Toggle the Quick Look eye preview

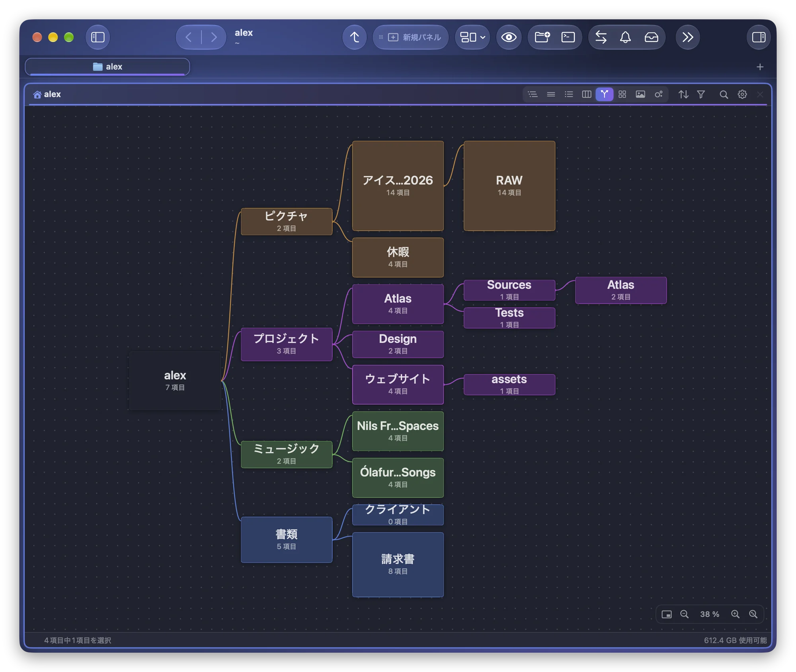(x=509, y=37)
